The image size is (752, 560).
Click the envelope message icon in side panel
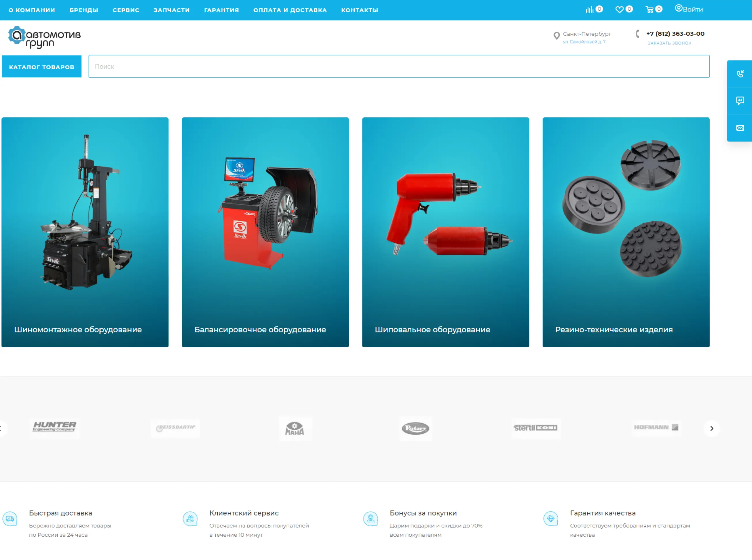(x=740, y=128)
